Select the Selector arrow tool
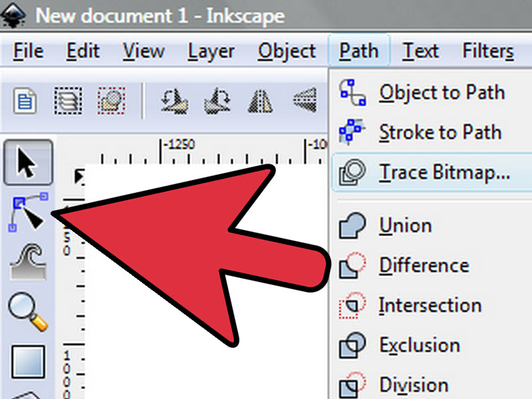532x399 pixels. [28, 162]
